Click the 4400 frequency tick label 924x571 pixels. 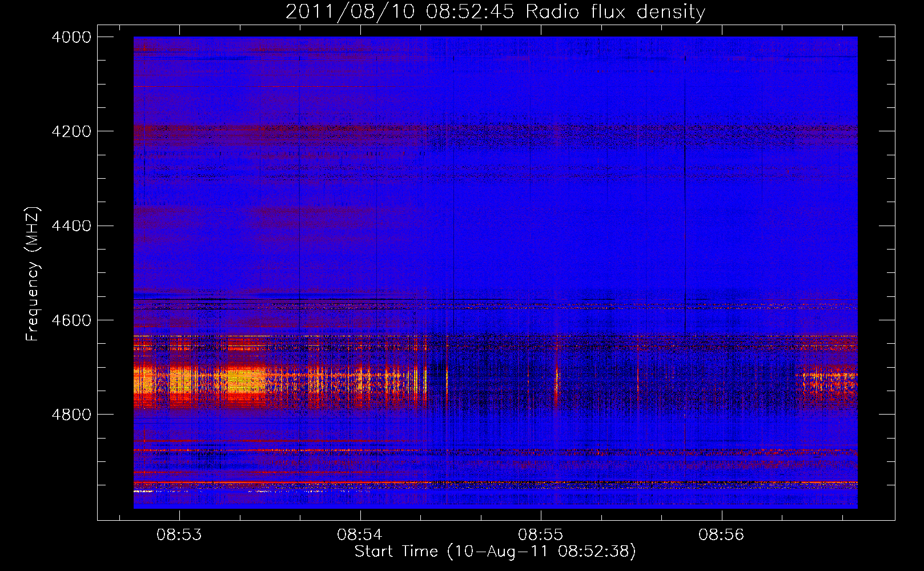[x=71, y=226]
